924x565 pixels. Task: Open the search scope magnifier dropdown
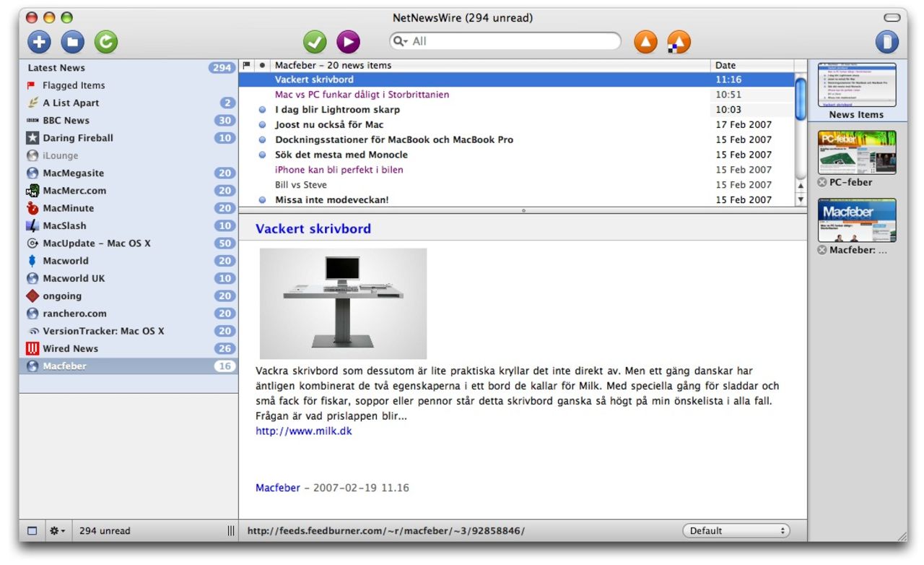401,42
